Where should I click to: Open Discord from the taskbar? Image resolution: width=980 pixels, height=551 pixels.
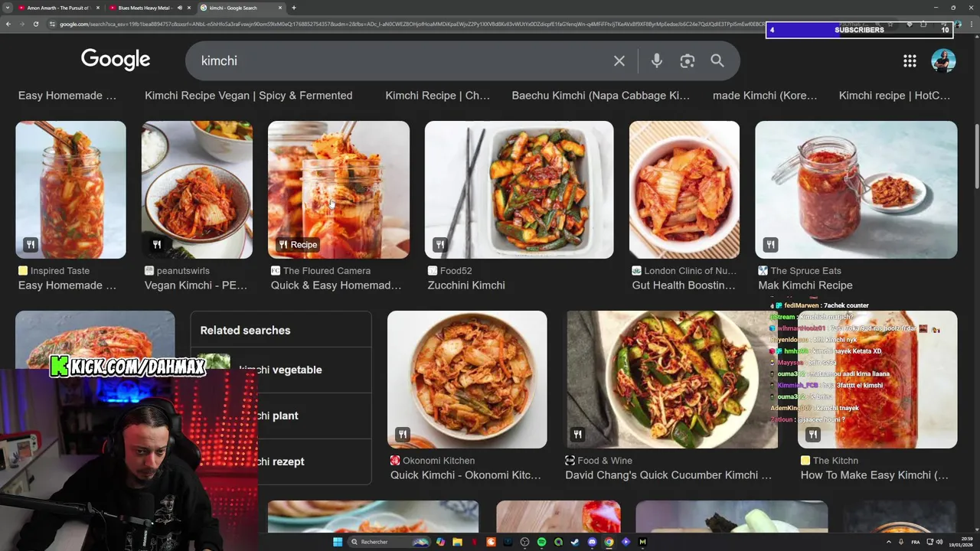coord(592,542)
